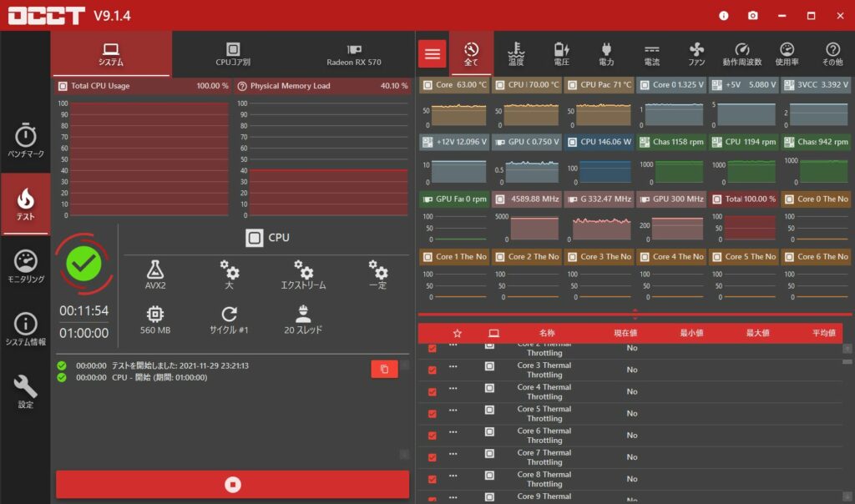
Task: Open options menu for Core 6 Thermal Throttling
Action: coord(453,431)
